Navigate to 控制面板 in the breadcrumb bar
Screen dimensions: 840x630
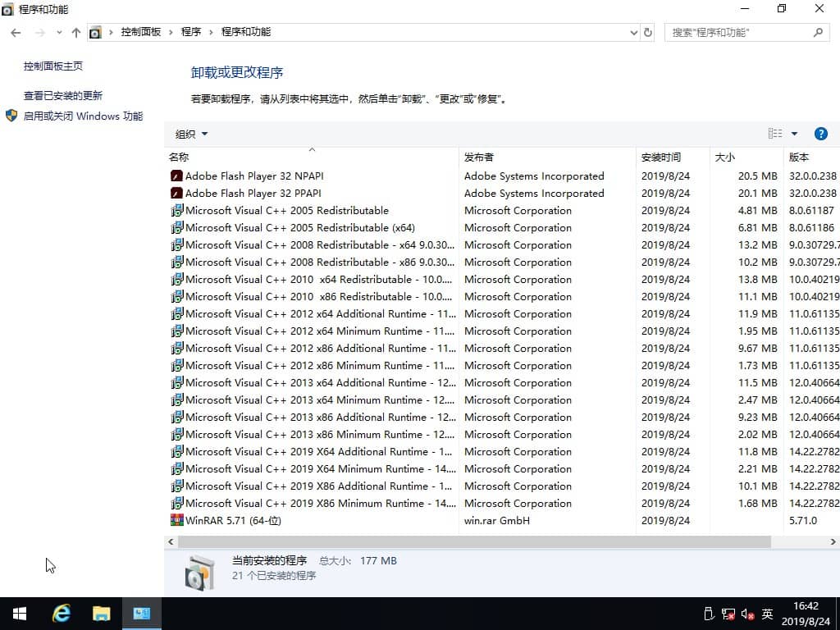pyautogui.click(x=139, y=31)
